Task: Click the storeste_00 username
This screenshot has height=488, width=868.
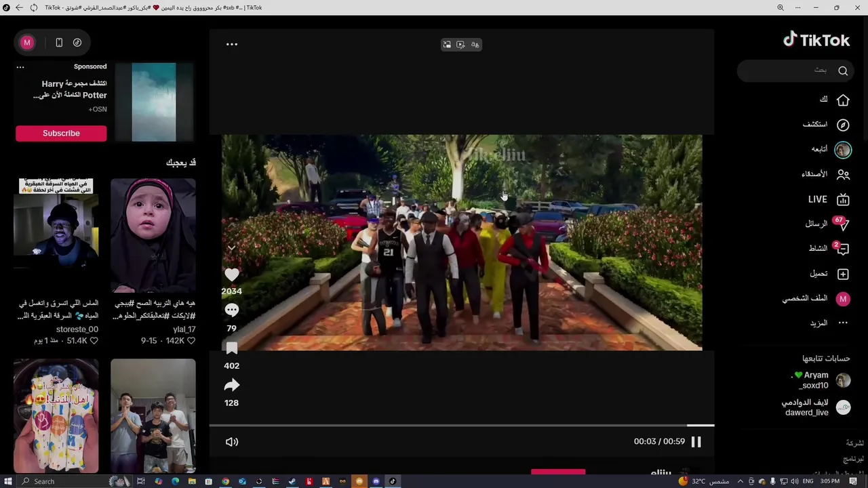Action: pyautogui.click(x=77, y=329)
